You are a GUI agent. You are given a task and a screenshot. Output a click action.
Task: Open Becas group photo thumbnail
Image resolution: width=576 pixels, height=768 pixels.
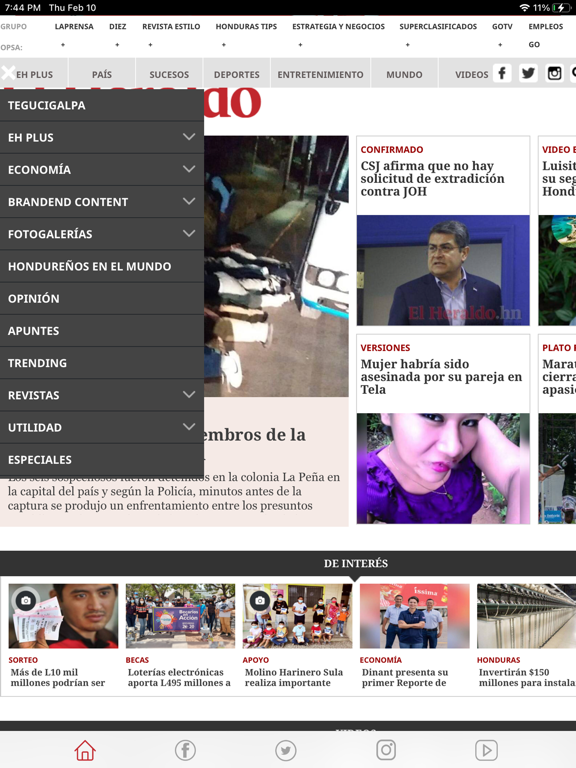(x=180, y=616)
